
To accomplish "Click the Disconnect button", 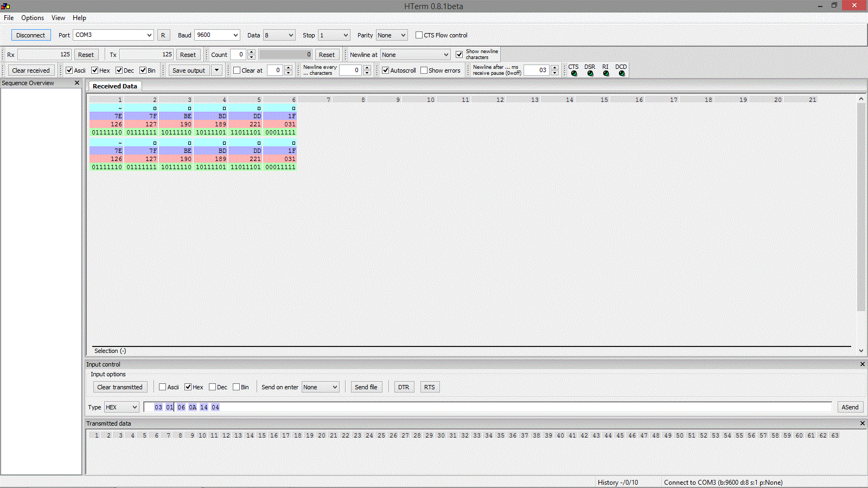I will [x=31, y=35].
